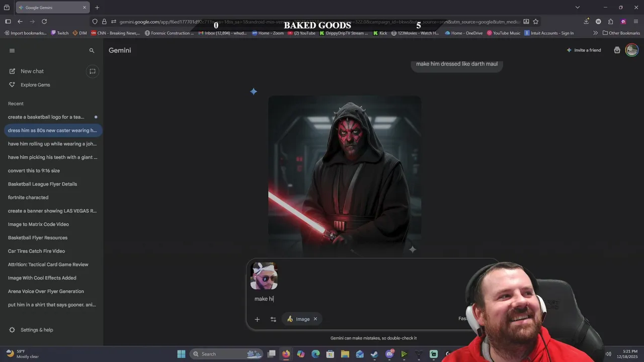Open chat 'create a banner showing LAS VEGAS'
Screen dimensions: 644x362
pos(52,211)
